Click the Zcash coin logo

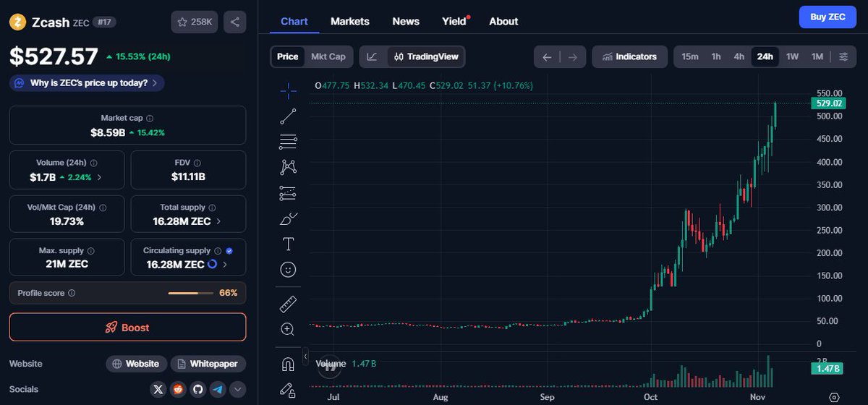(x=18, y=22)
